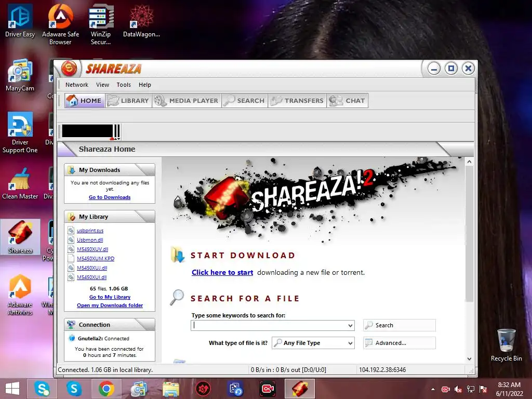Screen dimensions: 532x399
Task: Launch Adaware Safe Browser shortcut
Action: click(x=60, y=24)
